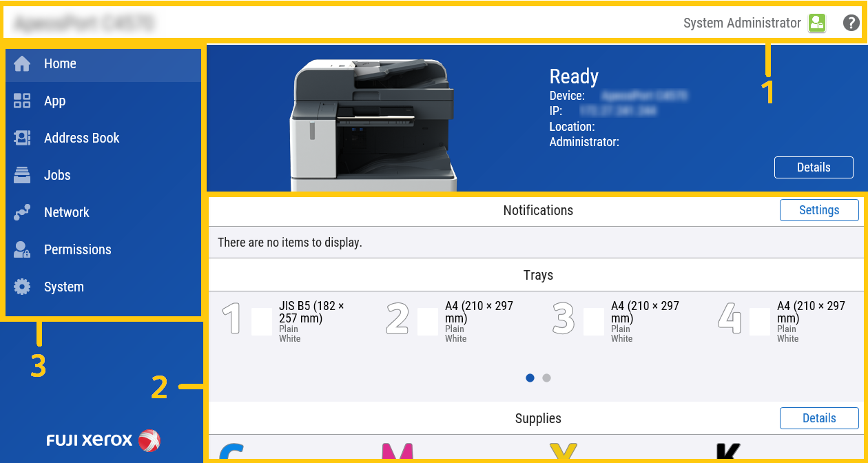
Task: Click the Home house icon in sidebar
Action: click(x=22, y=64)
